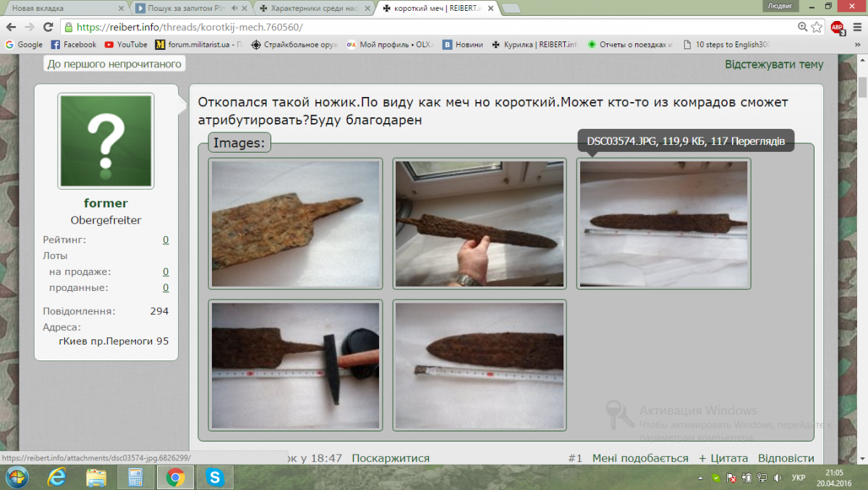868x490 pixels.
Task: Click the Windows Start button
Action: click(x=17, y=478)
